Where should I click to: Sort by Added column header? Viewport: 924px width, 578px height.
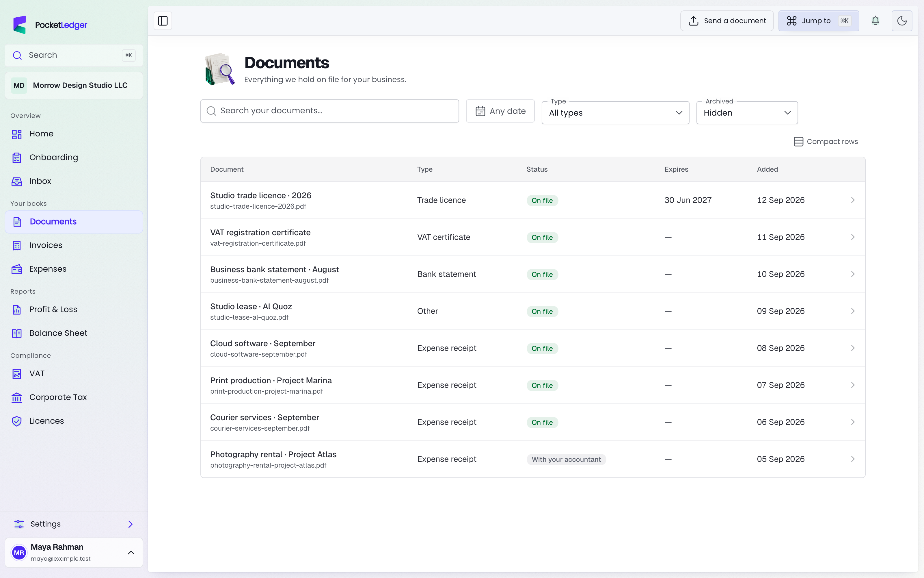[x=767, y=169]
